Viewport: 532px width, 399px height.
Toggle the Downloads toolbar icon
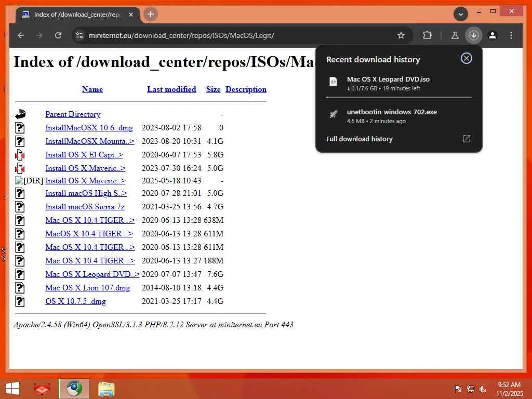coord(474,35)
